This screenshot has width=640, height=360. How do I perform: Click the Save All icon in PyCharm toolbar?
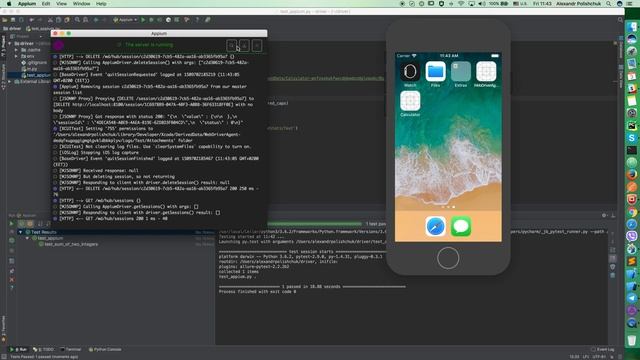13,20
